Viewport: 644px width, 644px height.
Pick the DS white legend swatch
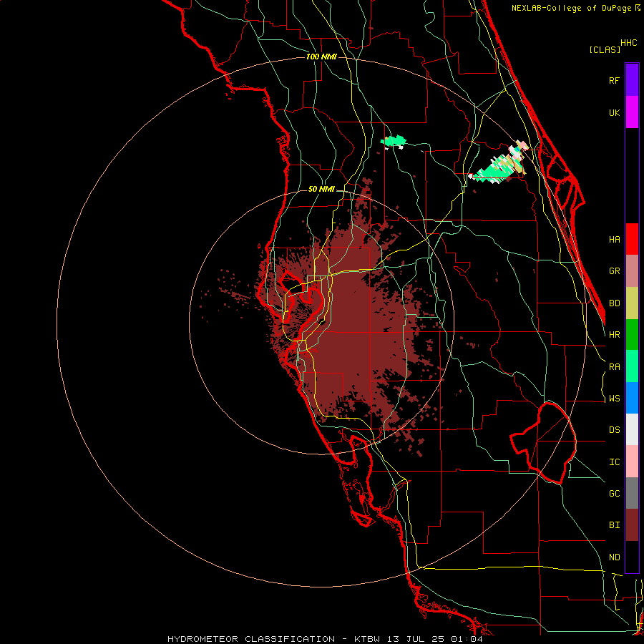(632, 429)
